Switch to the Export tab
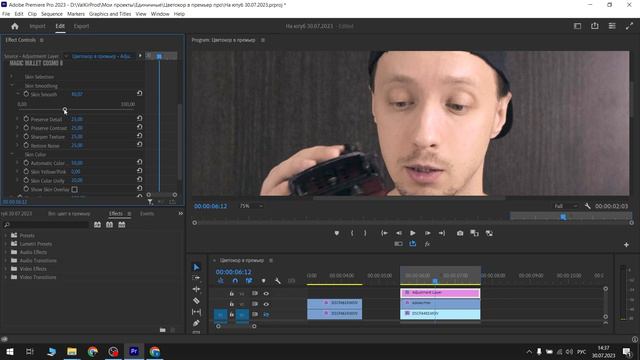Viewport: 640px width, 360px height. point(81,26)
